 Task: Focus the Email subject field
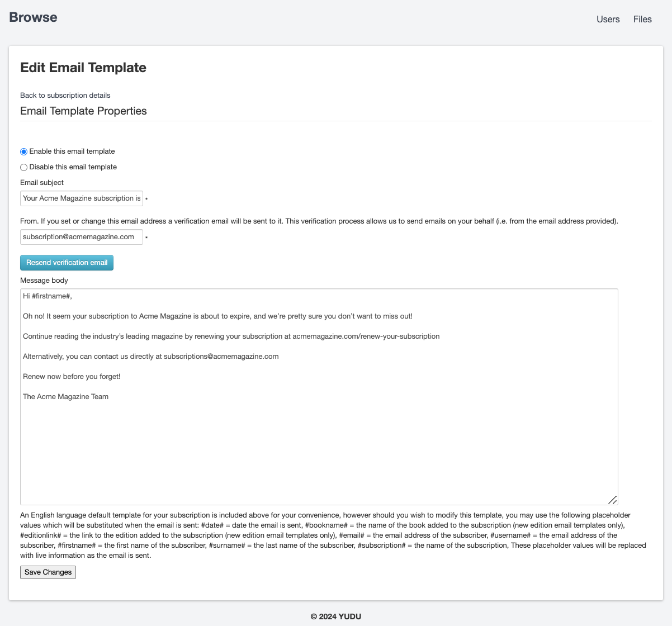coord(82,198)
